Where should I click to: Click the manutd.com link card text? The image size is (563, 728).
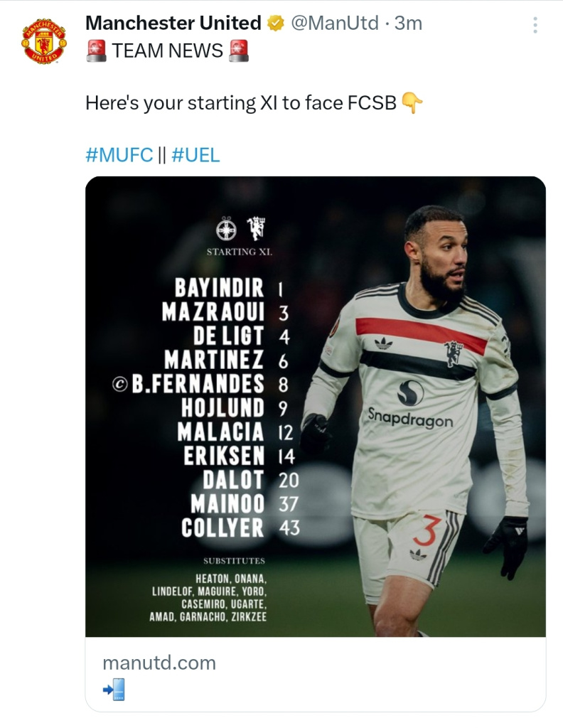tap(159, 663)
